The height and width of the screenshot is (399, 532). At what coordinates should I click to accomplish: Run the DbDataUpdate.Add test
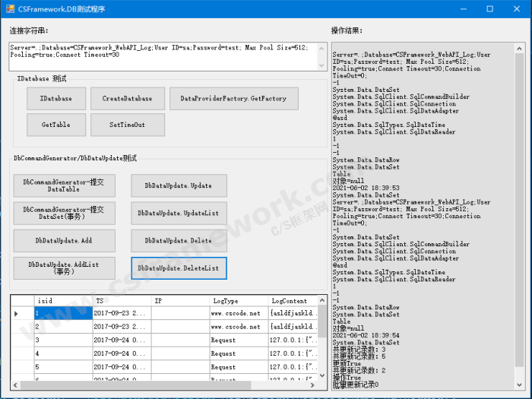64,240
